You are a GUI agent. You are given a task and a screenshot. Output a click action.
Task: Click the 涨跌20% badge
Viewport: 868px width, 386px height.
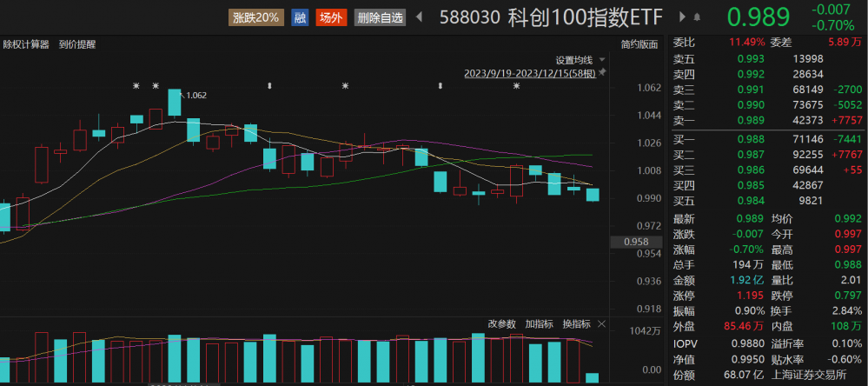256,17
